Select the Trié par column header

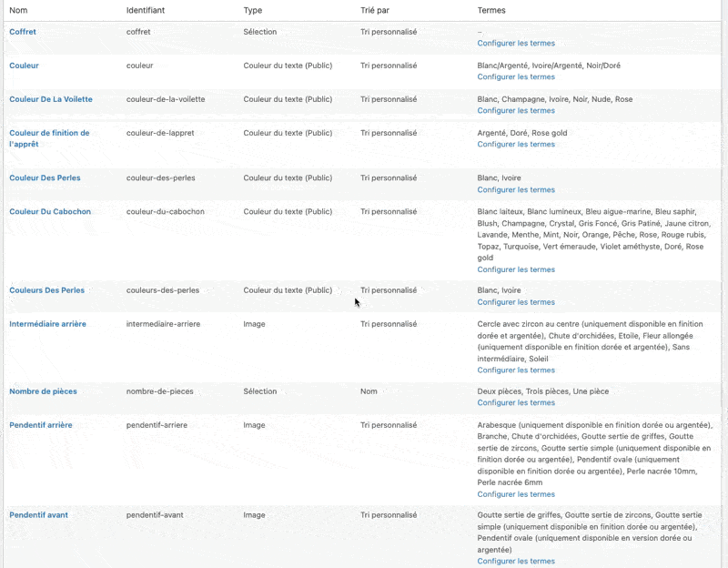pos(375,10)
